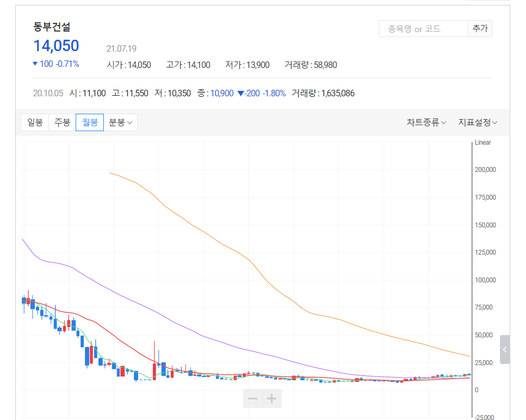Click the 종목명 or 코드 search field
The image size is (526, 420).
click(423, 28)
